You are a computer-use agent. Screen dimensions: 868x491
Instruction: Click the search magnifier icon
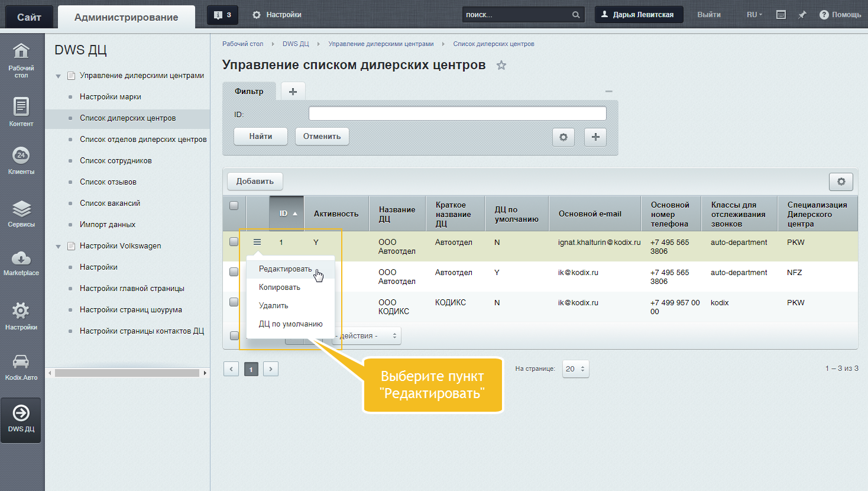click(x=576, y=15)
